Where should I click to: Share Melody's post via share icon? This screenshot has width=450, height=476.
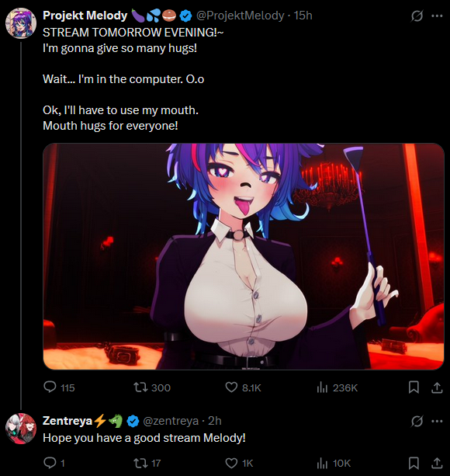pyautogui.click(x=437, y=387)
